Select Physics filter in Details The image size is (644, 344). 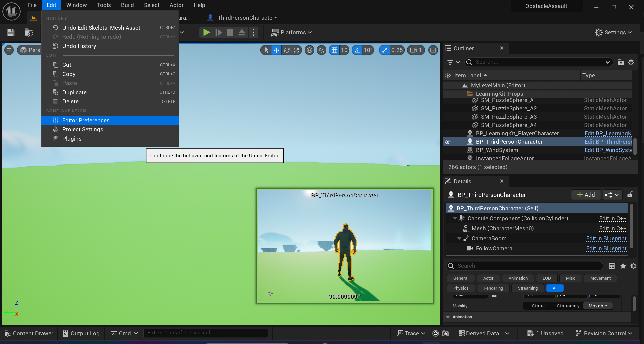point(461,288)
